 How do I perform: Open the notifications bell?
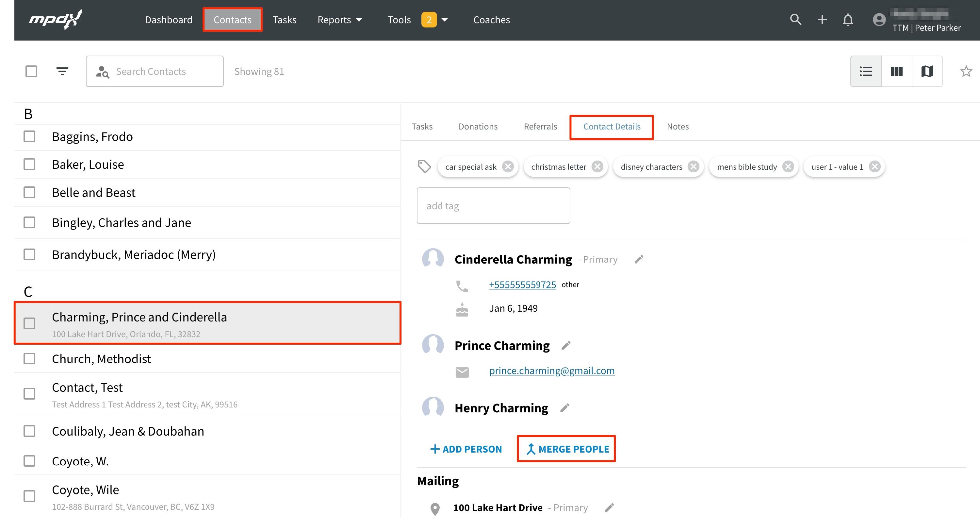[x=848, y=20]
